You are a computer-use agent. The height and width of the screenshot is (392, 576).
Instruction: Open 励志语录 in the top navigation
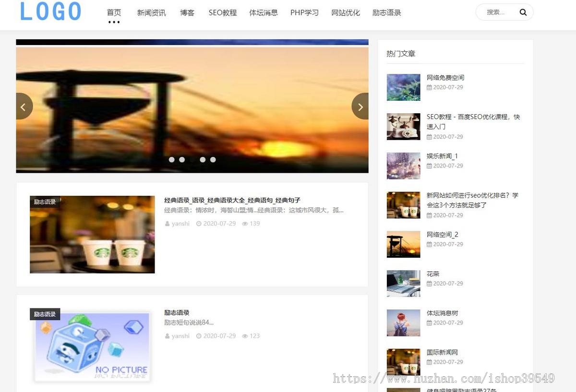387,12
